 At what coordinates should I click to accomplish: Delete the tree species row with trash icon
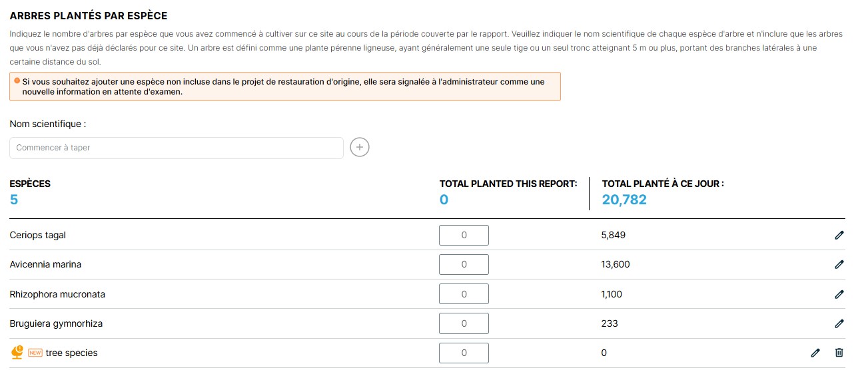click(x=839, y=353)
